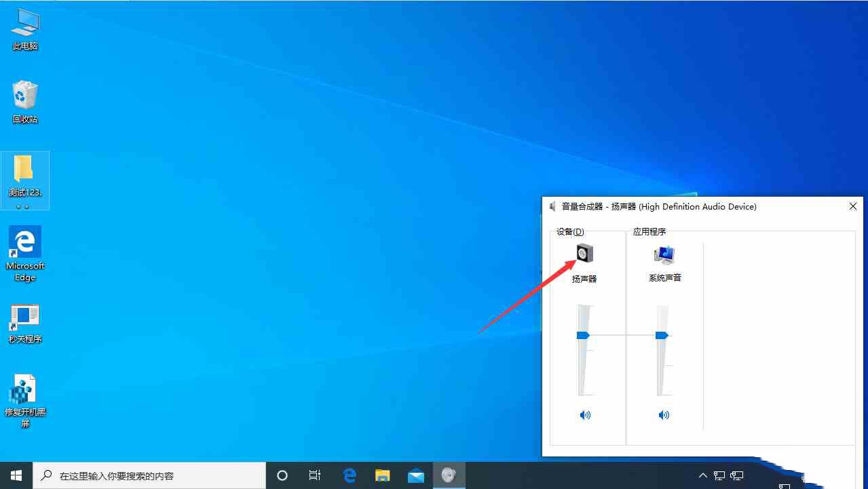Mute the 扬声器 speaker volume
This screenshot has height=489, width=868.
pyautogui.click(x=585, y=415)
